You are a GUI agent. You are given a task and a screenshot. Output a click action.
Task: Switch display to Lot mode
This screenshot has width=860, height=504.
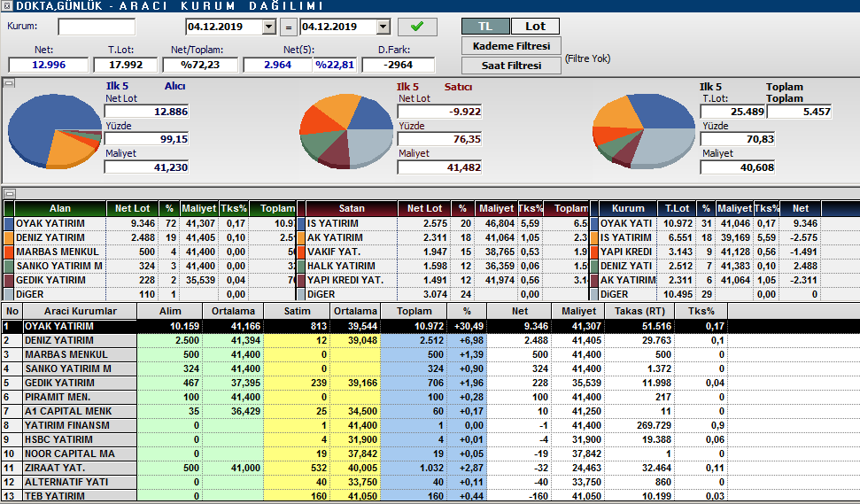click(535, 27)
